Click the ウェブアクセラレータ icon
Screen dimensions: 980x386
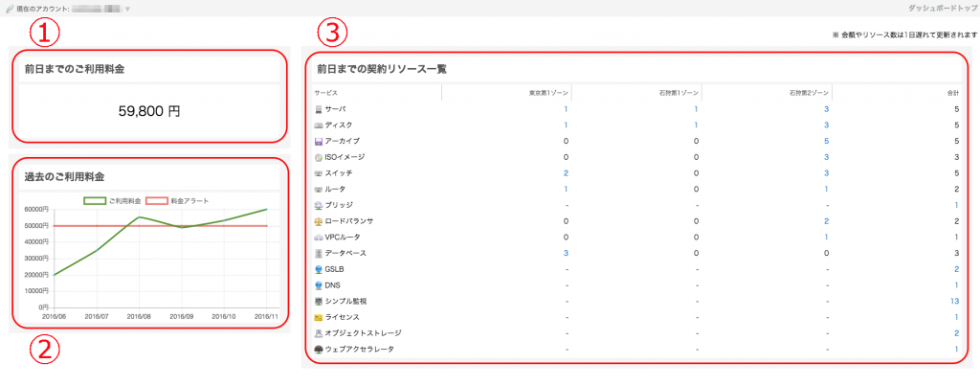[x=319, y=349]
